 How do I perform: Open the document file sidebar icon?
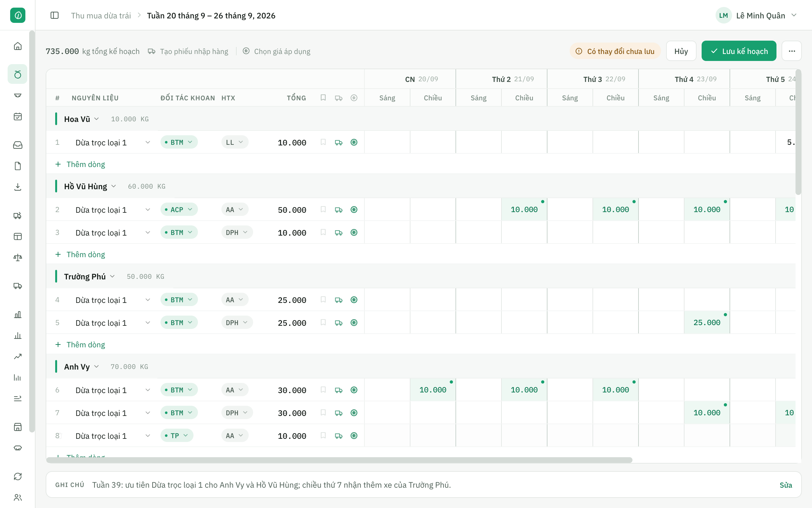(17, 166)
